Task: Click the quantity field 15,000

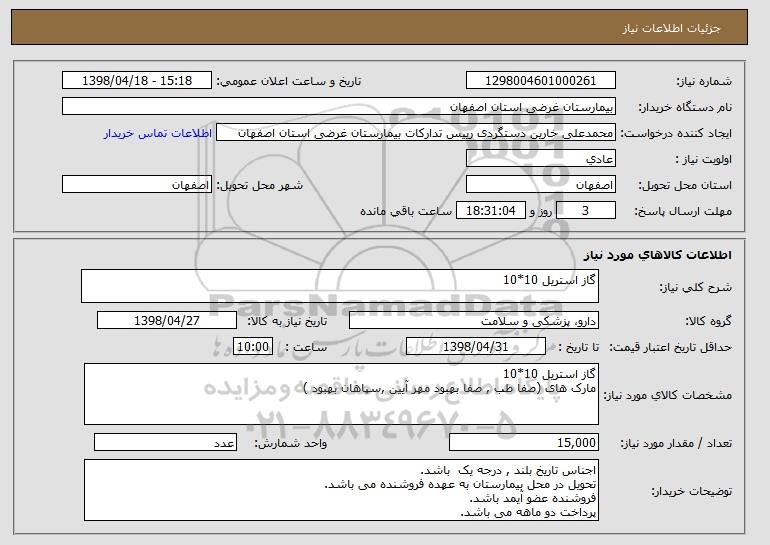Action: coord(524,442)
